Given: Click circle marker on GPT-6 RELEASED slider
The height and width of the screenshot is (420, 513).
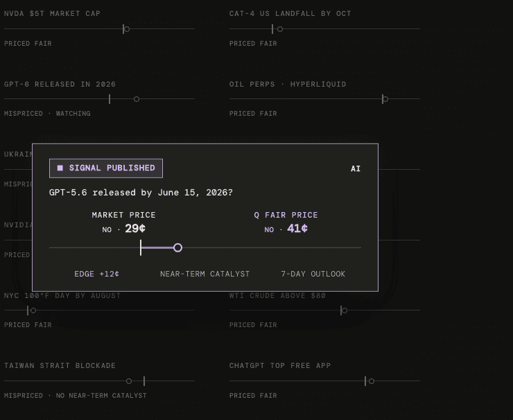Looking at the screenshot, I should tap(137, 99).
